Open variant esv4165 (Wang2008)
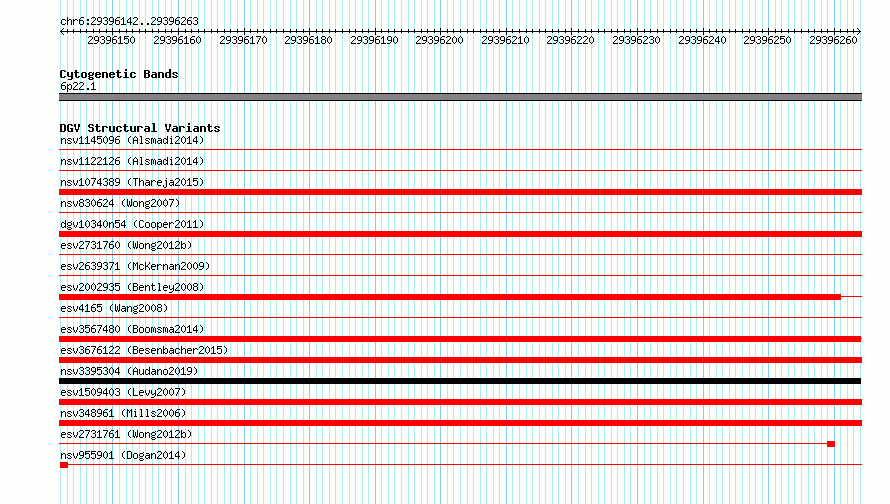This screenshot has width=890, height=504. (x=114, y=308)
